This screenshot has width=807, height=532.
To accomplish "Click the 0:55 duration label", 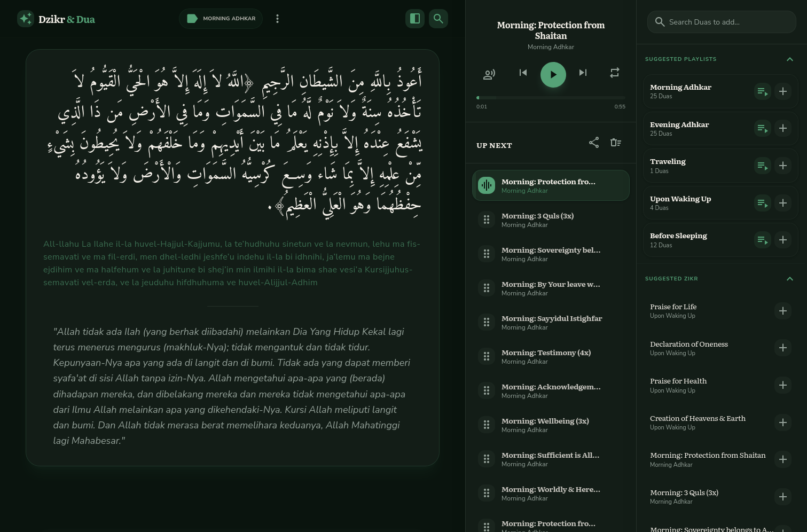I will pos(620,106).
